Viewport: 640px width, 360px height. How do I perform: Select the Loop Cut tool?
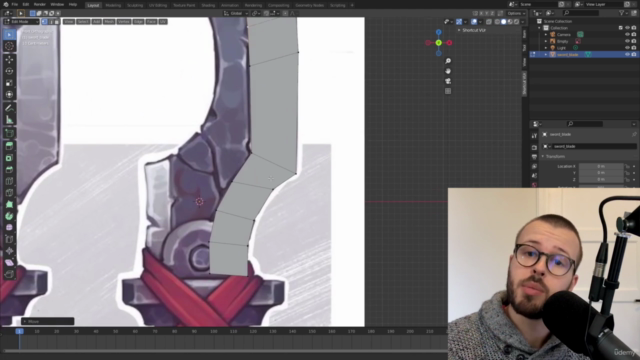(9, 181)
